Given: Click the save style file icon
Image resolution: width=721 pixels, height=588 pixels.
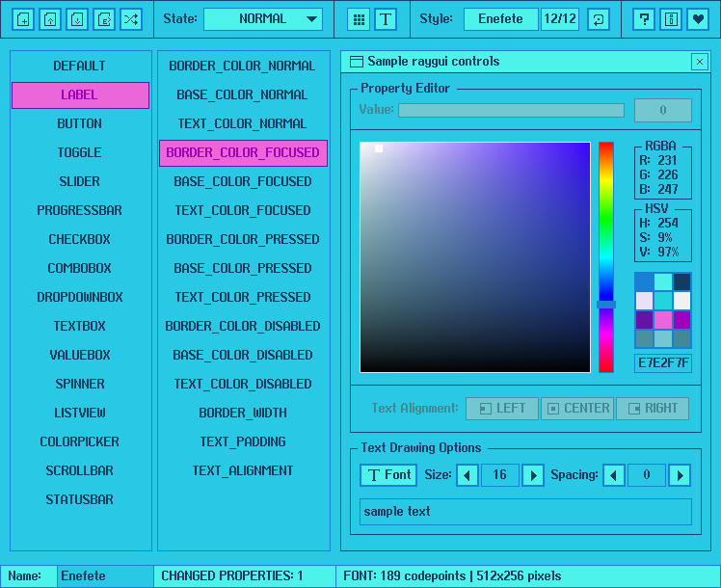Looking at the screenshot, I should tap(76, 19).
